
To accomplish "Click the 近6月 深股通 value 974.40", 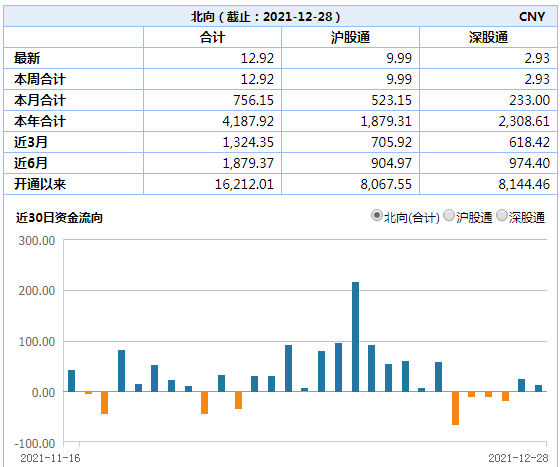I will (529, 163).
